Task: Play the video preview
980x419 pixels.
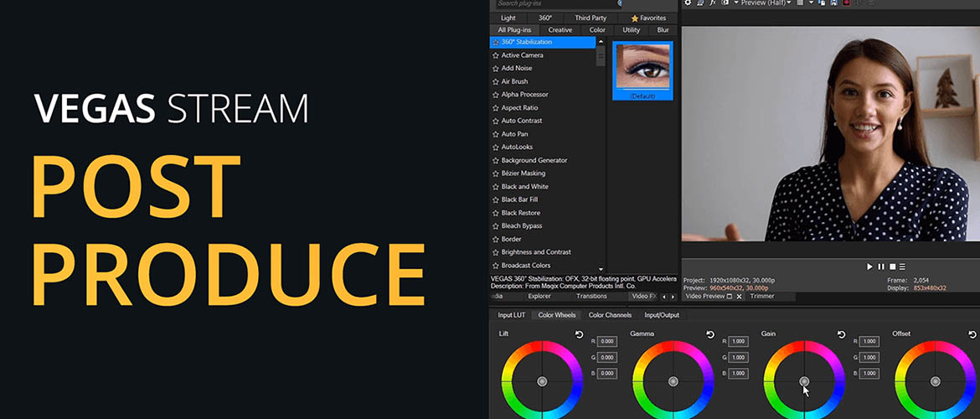Action: point(869,266)
